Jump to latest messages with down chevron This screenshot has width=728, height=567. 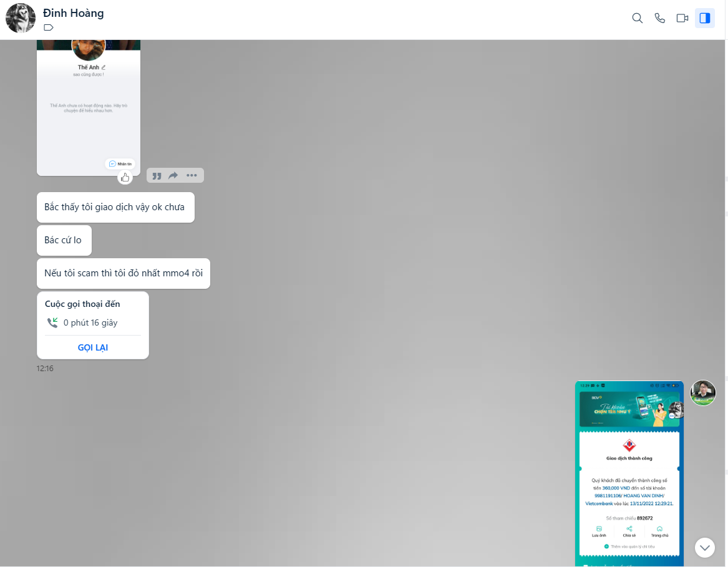click(x=704, y=548)
